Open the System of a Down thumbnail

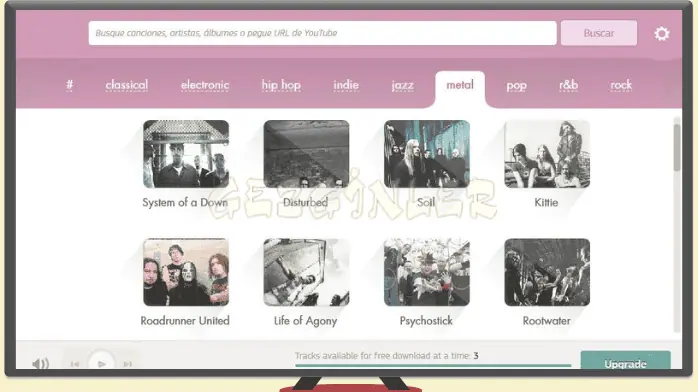(x=186, y=154)
